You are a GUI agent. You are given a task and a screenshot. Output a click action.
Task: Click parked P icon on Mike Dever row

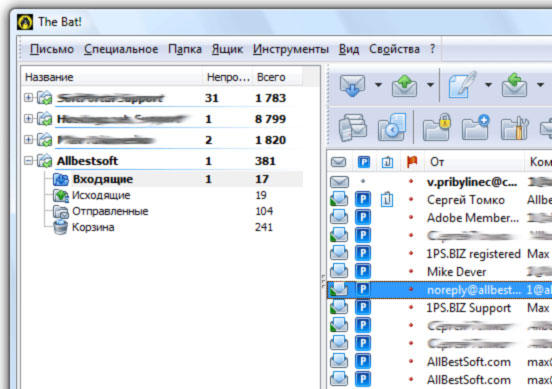(363, 271)
